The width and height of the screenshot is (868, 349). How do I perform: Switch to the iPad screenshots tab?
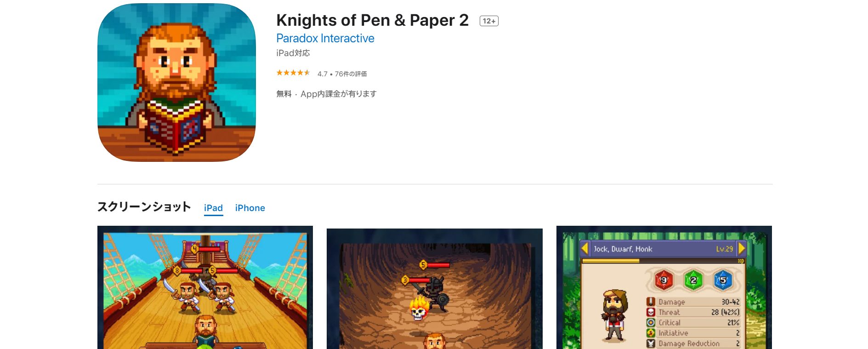(213, 208)
